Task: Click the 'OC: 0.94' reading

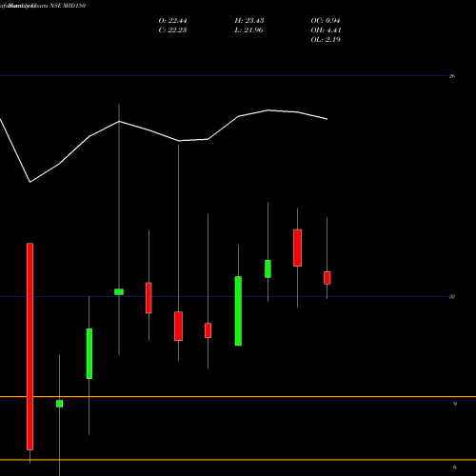Action: coord(326,21)
